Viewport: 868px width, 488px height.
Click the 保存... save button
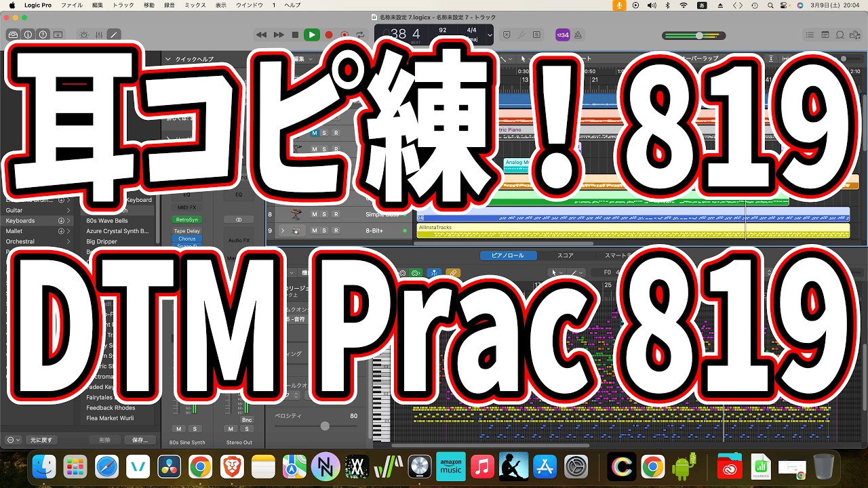(140, 440)
